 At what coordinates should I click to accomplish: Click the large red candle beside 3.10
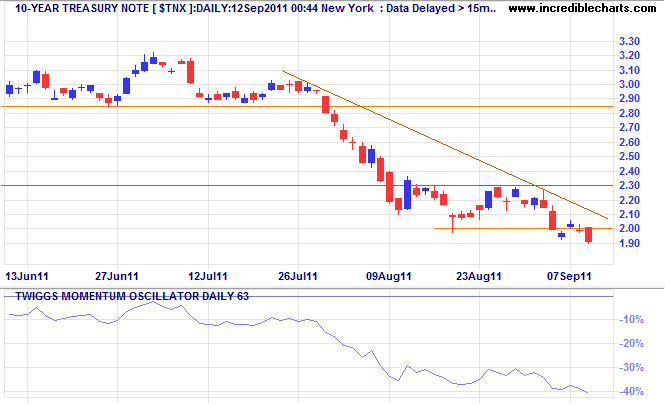click(x=190, y=72)
